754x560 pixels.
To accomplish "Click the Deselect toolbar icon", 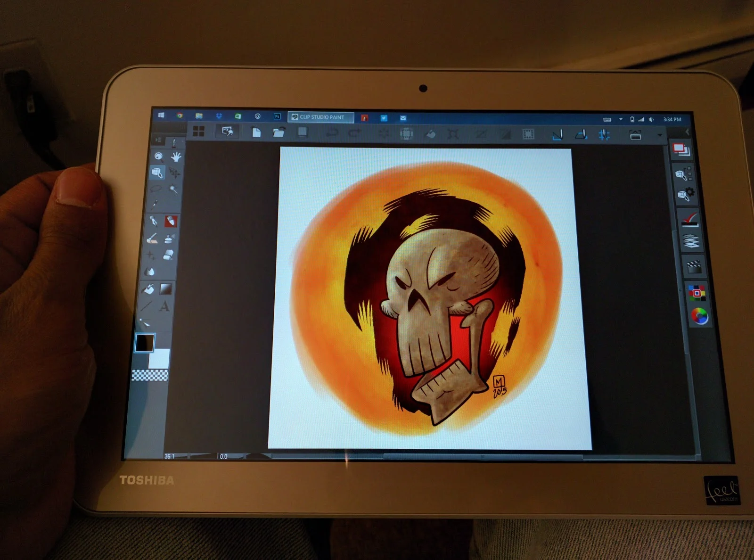I will coord(481,135).
